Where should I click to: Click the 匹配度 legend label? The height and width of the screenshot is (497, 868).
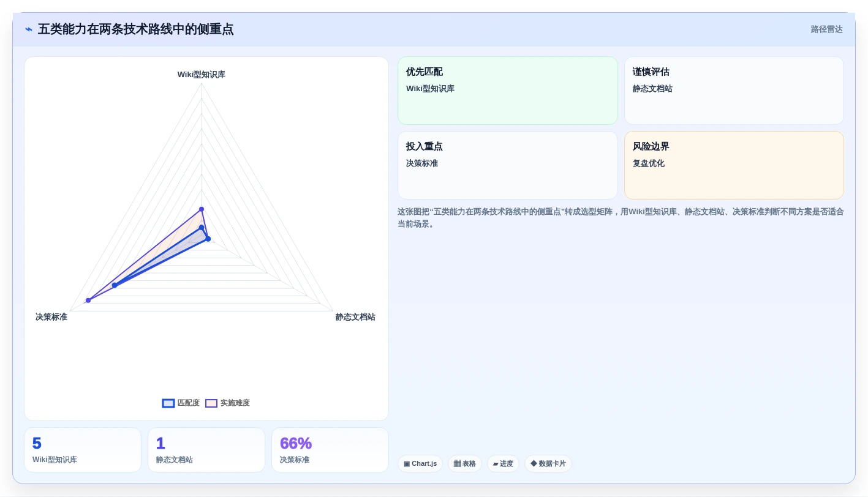click(189, 403)
